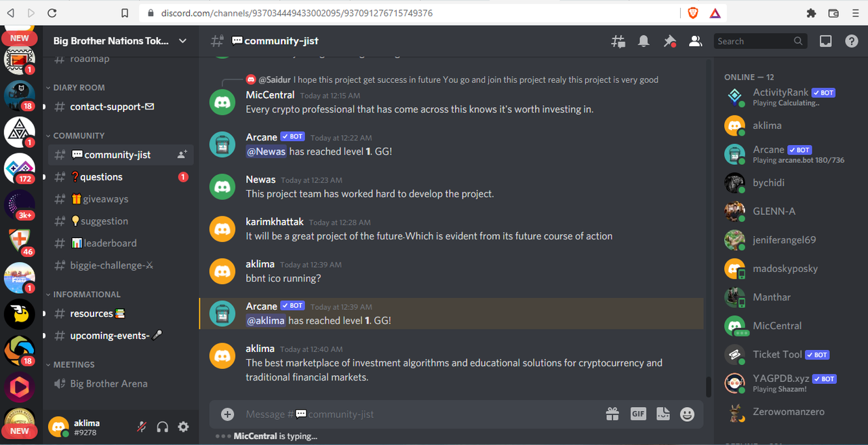Click the notification bell icon

click(644, 41)
